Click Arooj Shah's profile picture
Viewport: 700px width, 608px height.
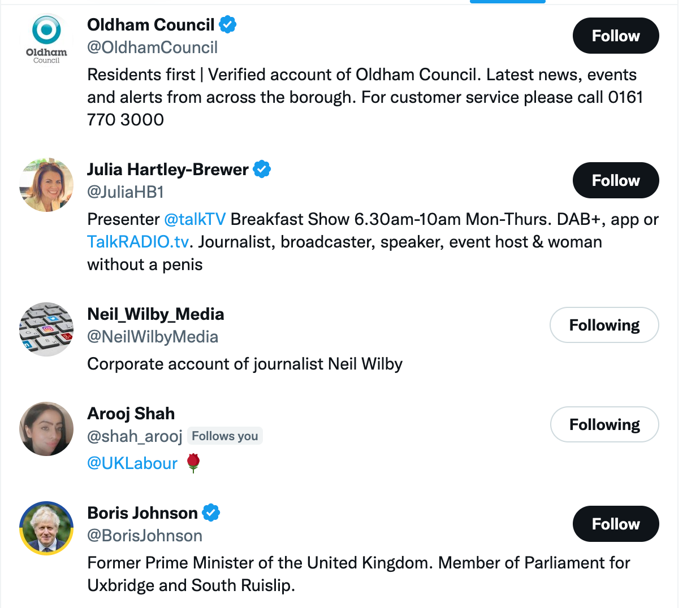pos(46,429)
